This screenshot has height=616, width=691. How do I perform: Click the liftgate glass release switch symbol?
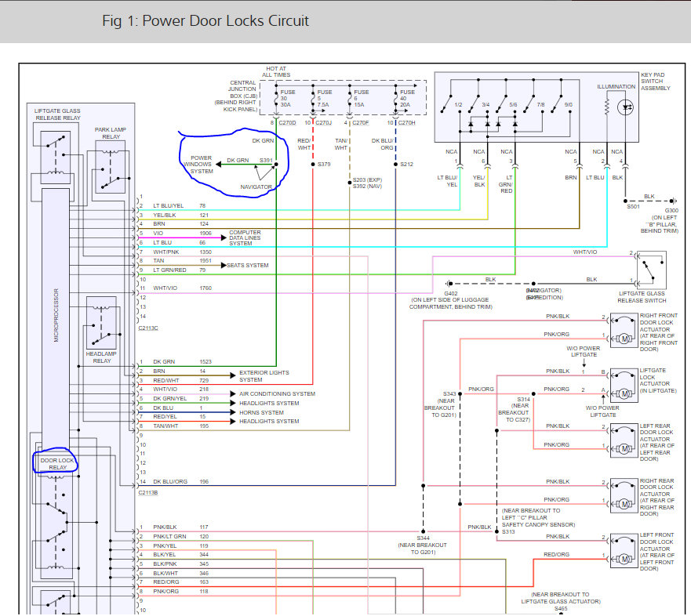click(652, 270)
